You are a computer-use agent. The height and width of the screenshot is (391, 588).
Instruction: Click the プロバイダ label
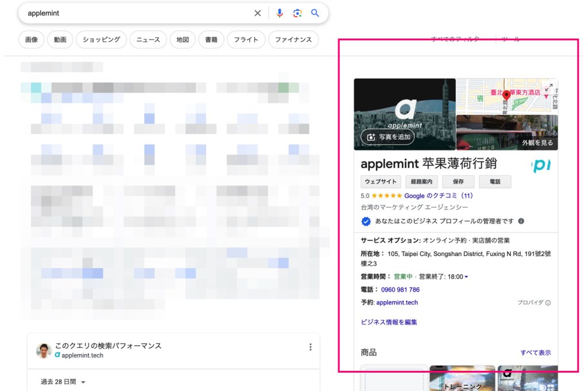(x=530, y=303)
